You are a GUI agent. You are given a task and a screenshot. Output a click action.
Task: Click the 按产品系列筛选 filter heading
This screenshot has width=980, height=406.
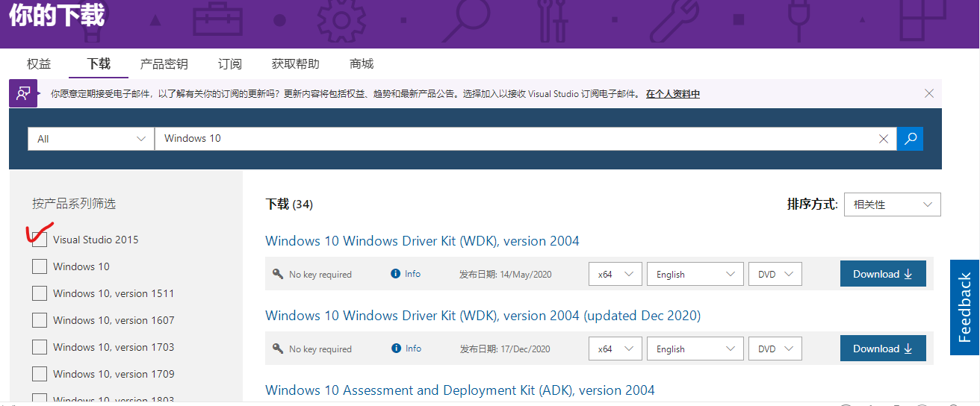[74, 203]
